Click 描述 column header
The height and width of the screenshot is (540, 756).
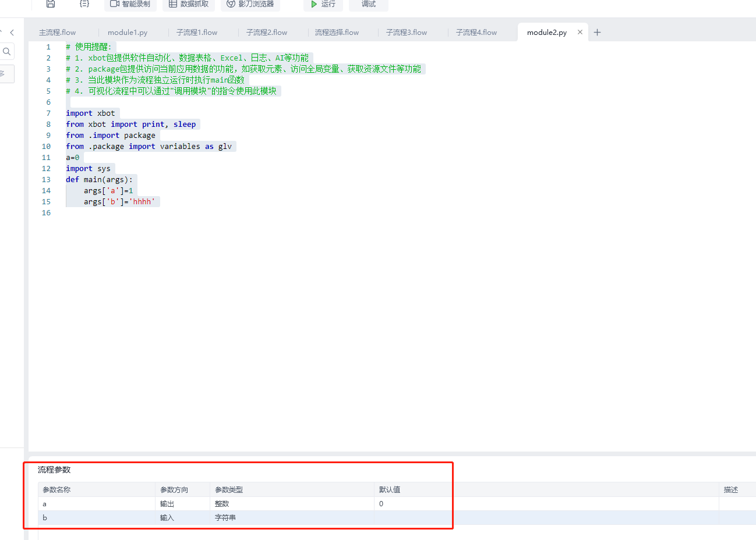click(x=737, y=490)
